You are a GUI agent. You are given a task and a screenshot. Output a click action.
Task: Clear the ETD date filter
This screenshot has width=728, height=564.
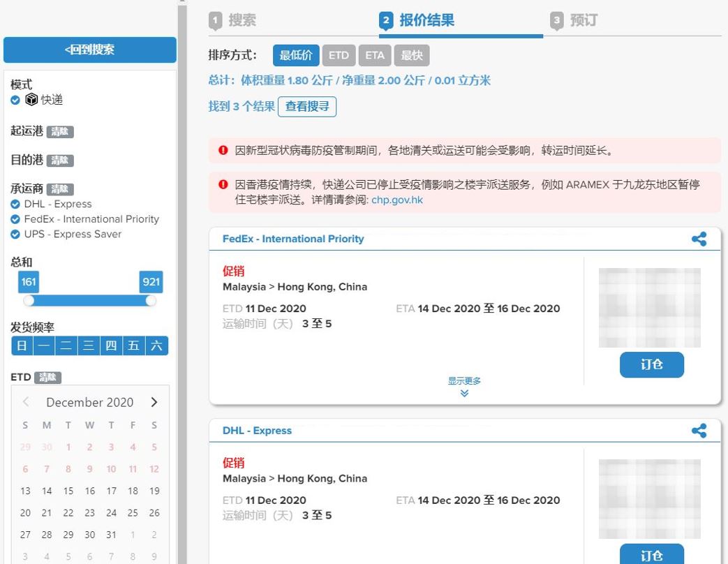point(48,378)
